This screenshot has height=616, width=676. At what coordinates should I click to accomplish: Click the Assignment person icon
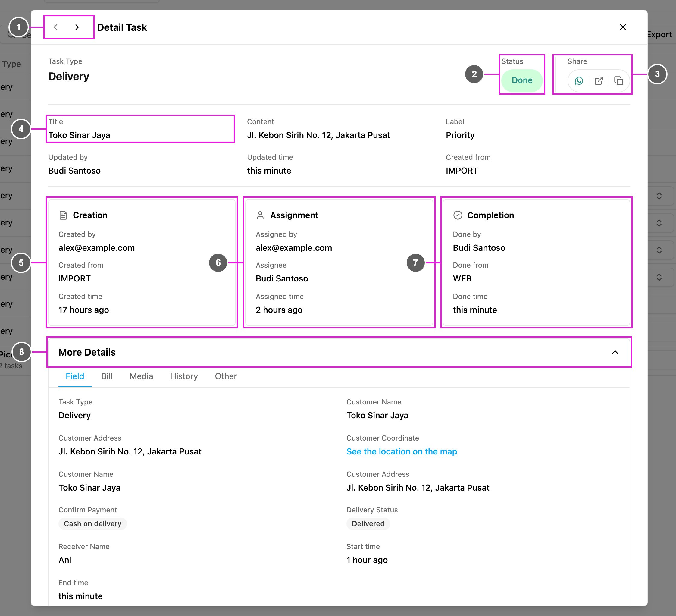coord(260,215)
